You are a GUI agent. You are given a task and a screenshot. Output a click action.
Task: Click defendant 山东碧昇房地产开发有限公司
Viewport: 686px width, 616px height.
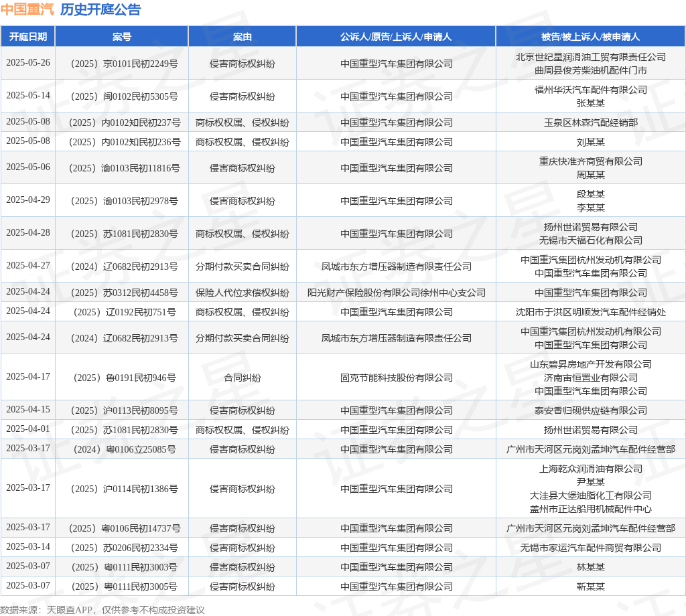(591, 364)
